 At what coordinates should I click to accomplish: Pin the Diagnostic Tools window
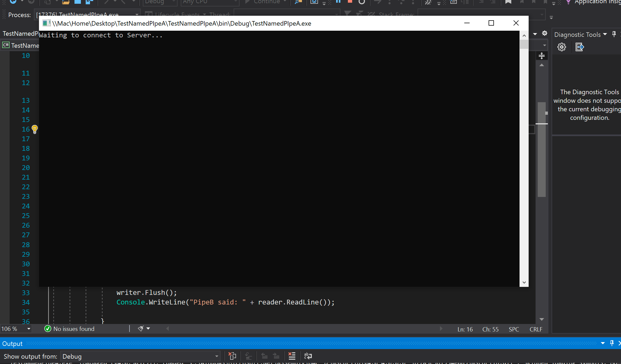614,34
